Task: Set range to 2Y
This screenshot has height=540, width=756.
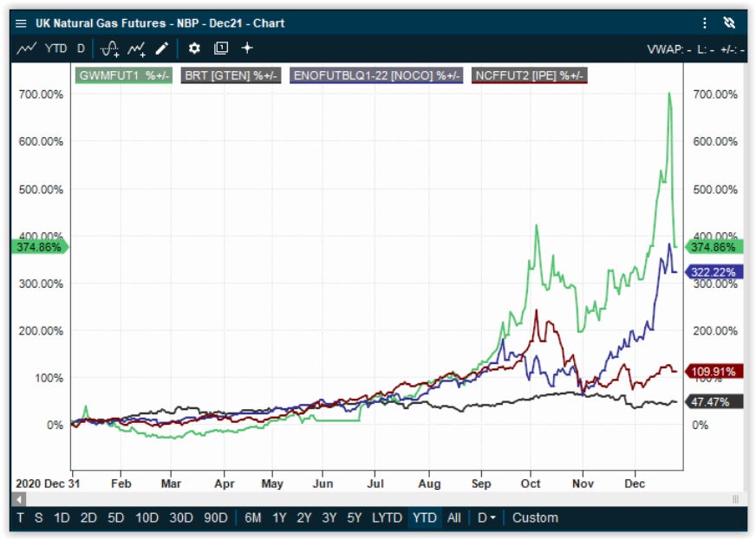Action: point(304,517)
